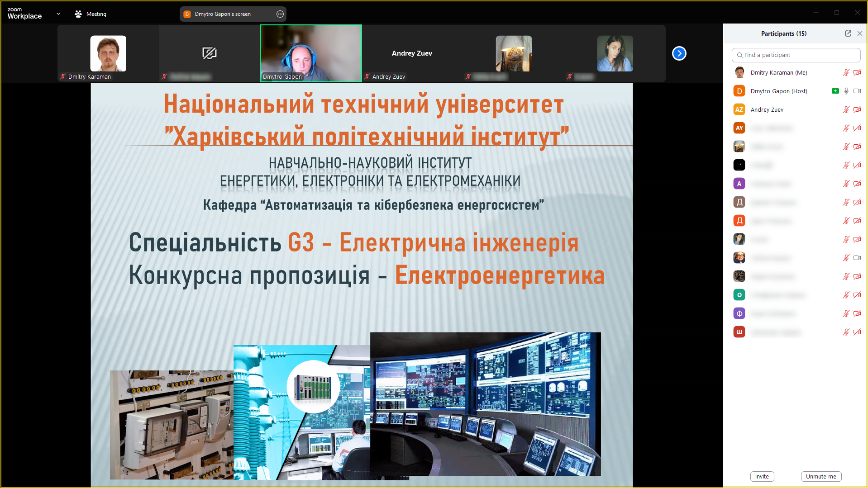Screen dimensions: 868x488
Task: Click the muted mic icon on Dmitry Karaman's thumbnail
Action: click(x=63, y=76)
